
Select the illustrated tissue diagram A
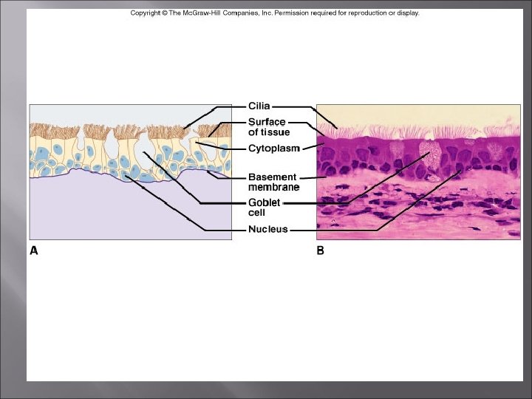[131, 172]
